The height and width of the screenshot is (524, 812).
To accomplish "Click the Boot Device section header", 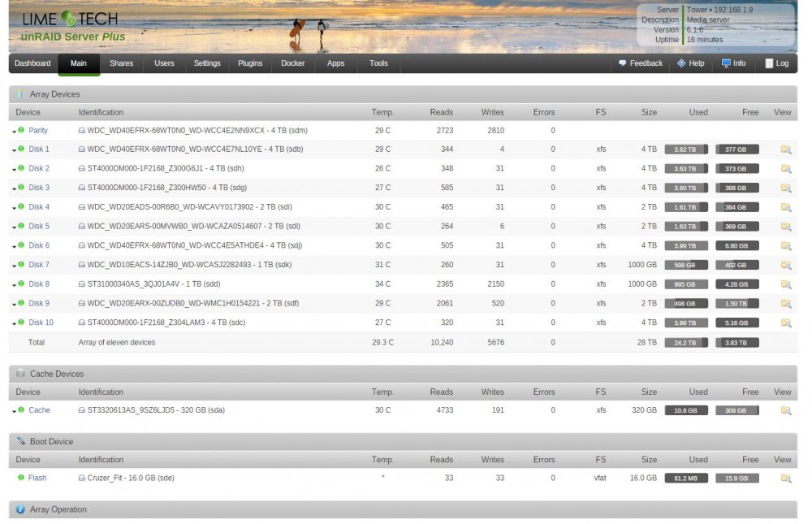I will point(403,442).
